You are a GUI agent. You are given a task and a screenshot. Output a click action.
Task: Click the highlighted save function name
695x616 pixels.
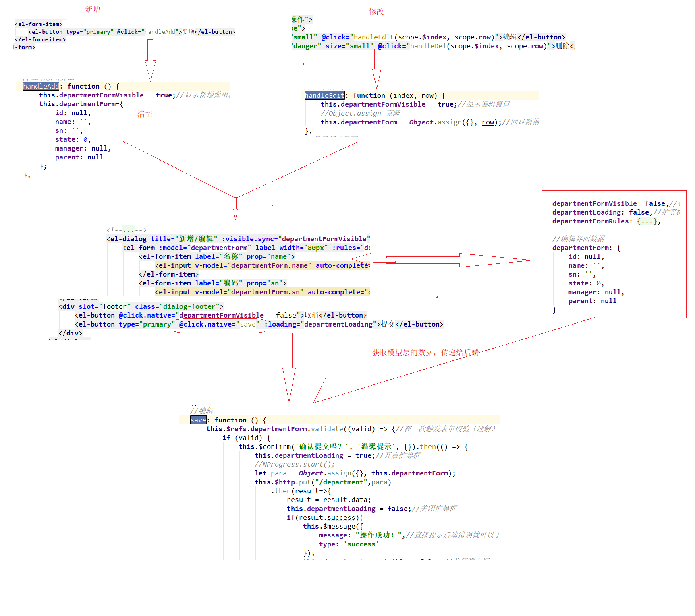(198, 420)
